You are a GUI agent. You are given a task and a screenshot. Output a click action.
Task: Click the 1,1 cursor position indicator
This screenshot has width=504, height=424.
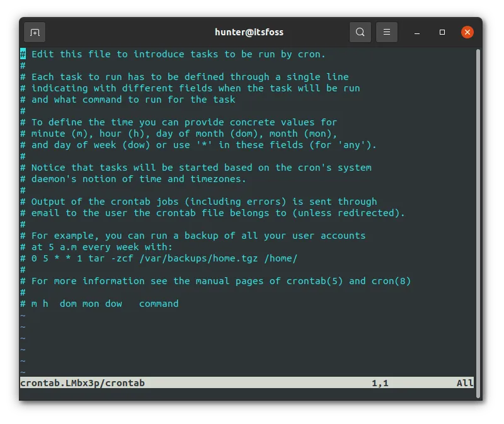coord(379,382)
